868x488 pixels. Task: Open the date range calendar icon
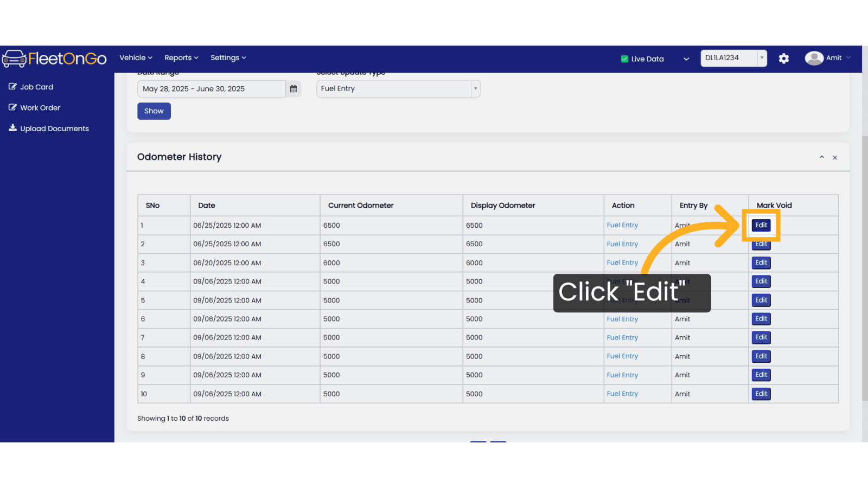point(293,89)
